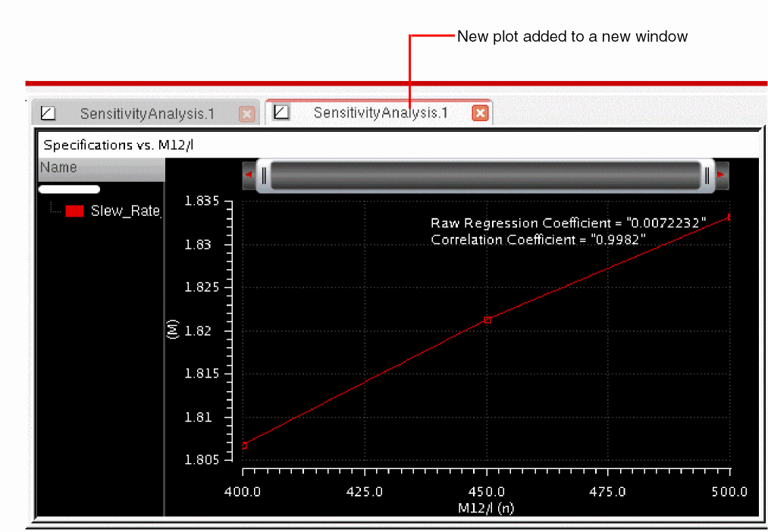Select the Slew_Rate trace in legend
The image size is (768, 532).
pyautogui.click(x=125, y=211)
